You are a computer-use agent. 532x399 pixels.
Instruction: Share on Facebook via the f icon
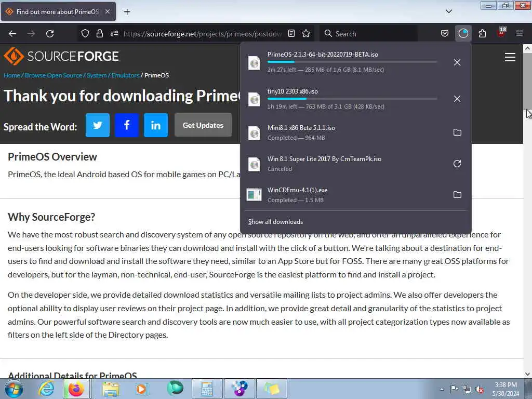127,125
